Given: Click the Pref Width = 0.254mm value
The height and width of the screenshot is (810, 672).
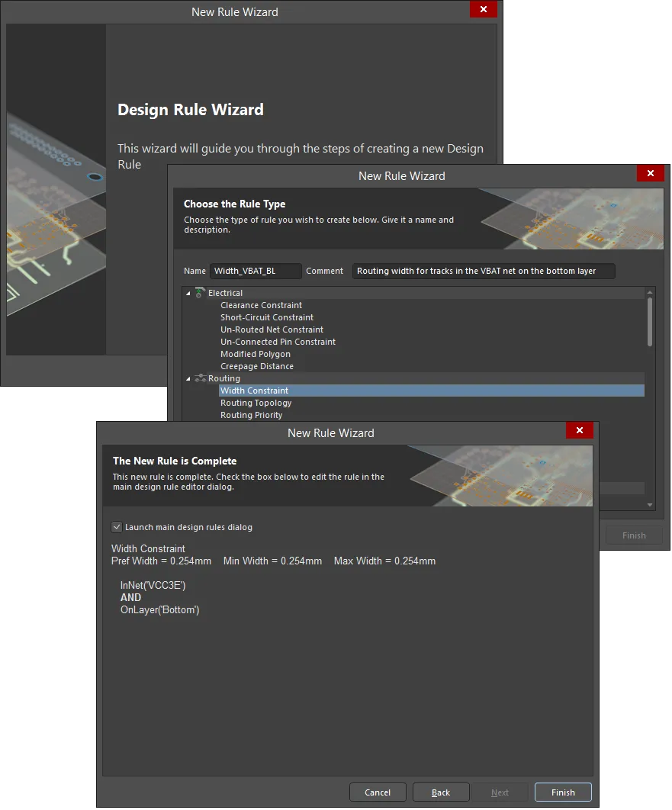Looking at the screenshot, I should click(161, 561).
